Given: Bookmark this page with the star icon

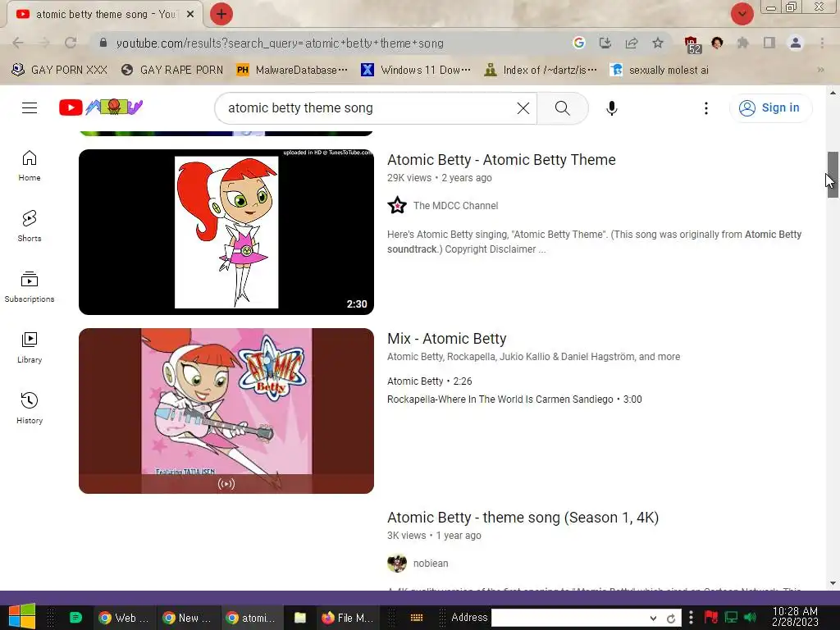Looking at the screenshot, I should tap(658, 43).
